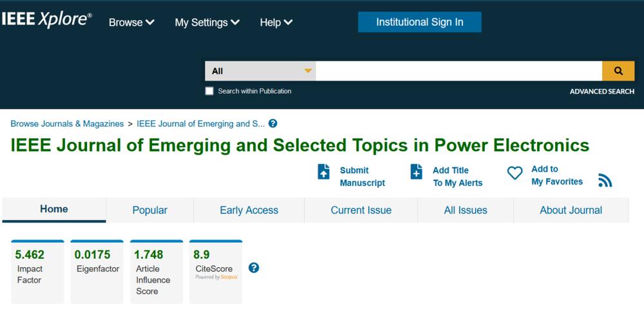Viewport: 644px width, 322px height.
Task: Click the Institutional Sign In button
Action: coord(420,22)
